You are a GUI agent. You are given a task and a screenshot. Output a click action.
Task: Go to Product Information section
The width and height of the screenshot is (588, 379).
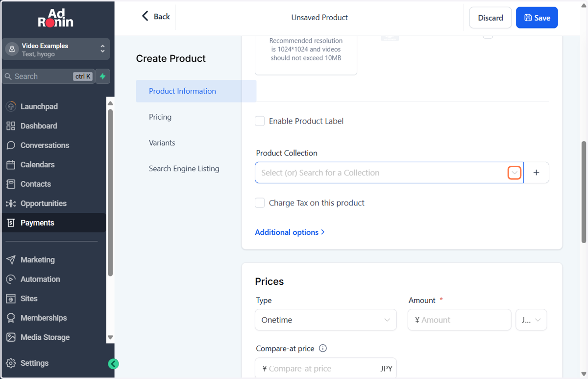(196, 91)
